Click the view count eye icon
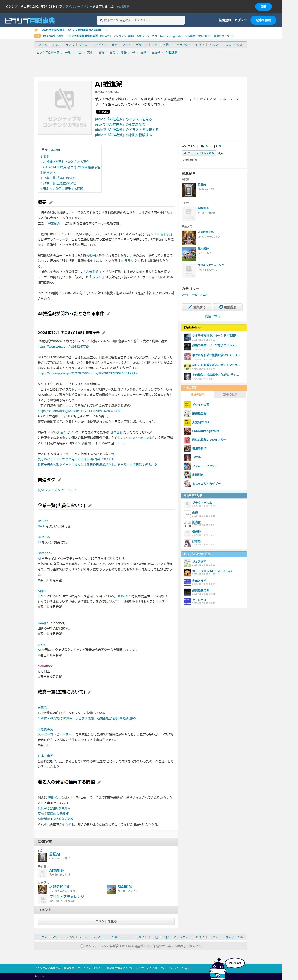The image size is (298, 980). pyautogui.click(x=184, y=146)
